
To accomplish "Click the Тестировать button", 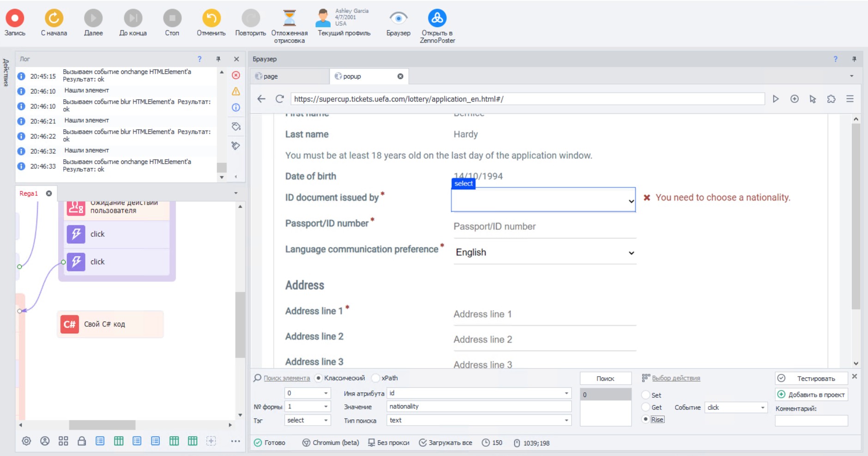I will [811, 378].
